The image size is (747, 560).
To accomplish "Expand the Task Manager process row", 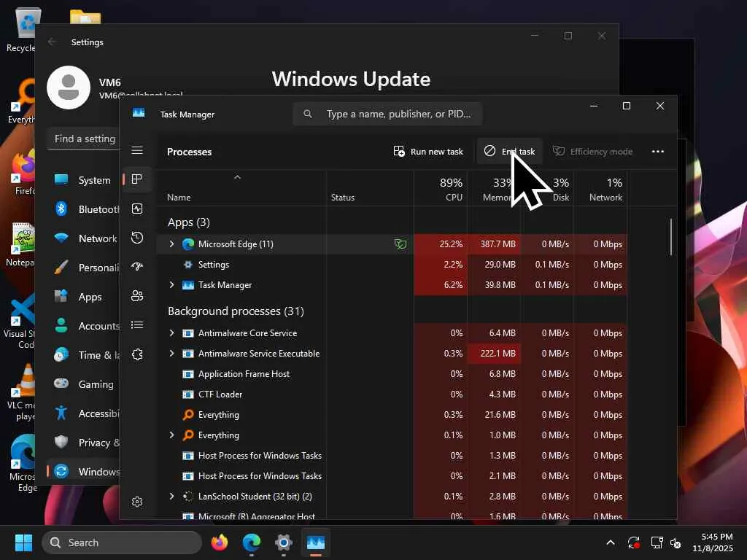I will click(x=172, y=285).
